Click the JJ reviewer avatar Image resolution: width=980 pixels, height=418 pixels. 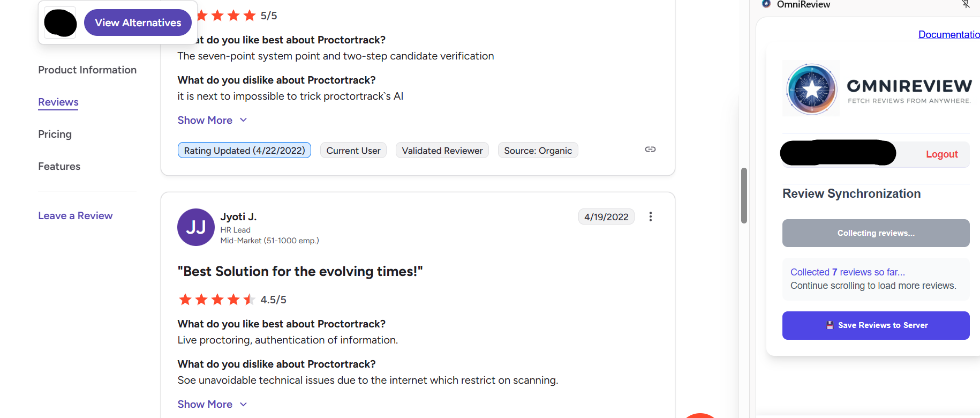click(196, 227)
